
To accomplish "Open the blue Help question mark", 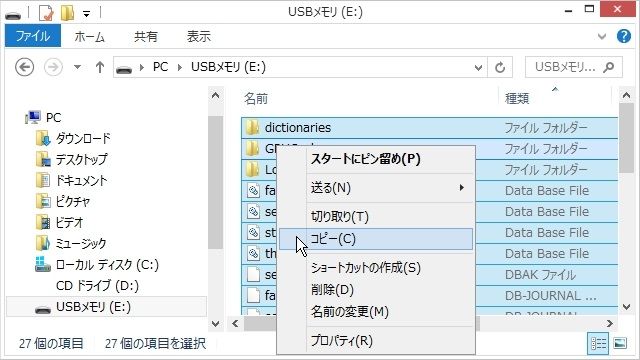I will coord(624,36).
